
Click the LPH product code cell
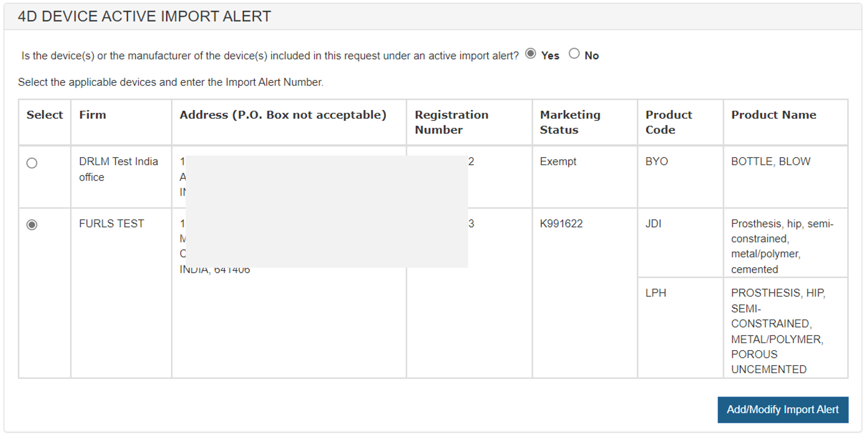tap(655, 293)
